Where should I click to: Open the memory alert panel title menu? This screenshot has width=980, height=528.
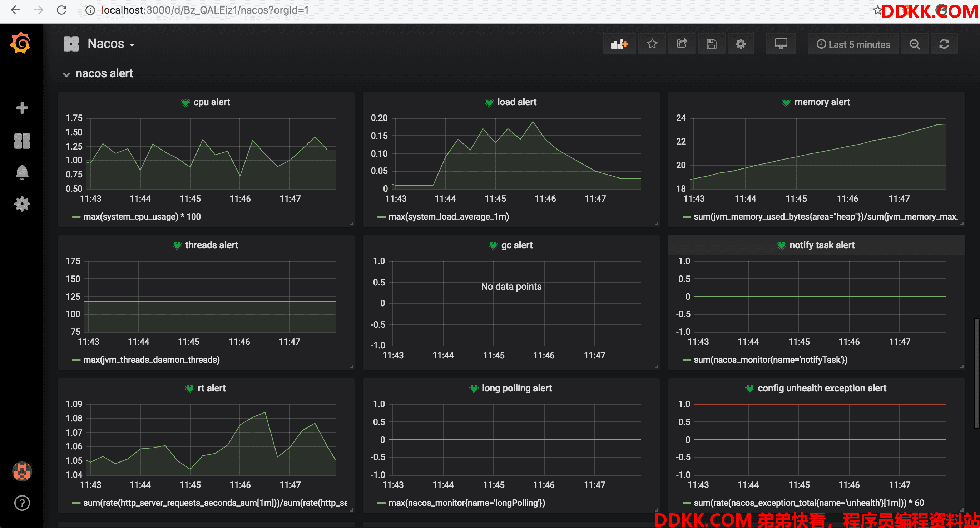[x=822, y=102]
